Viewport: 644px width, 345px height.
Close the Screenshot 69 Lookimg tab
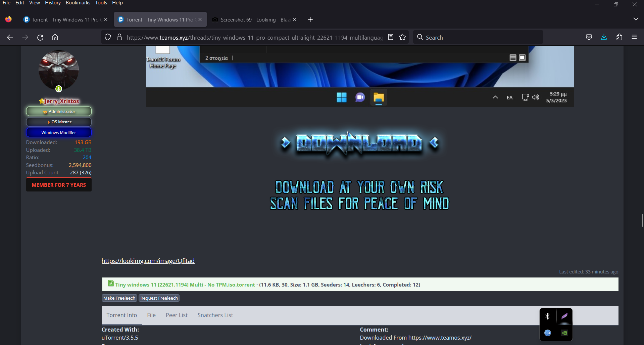(294, 19)
